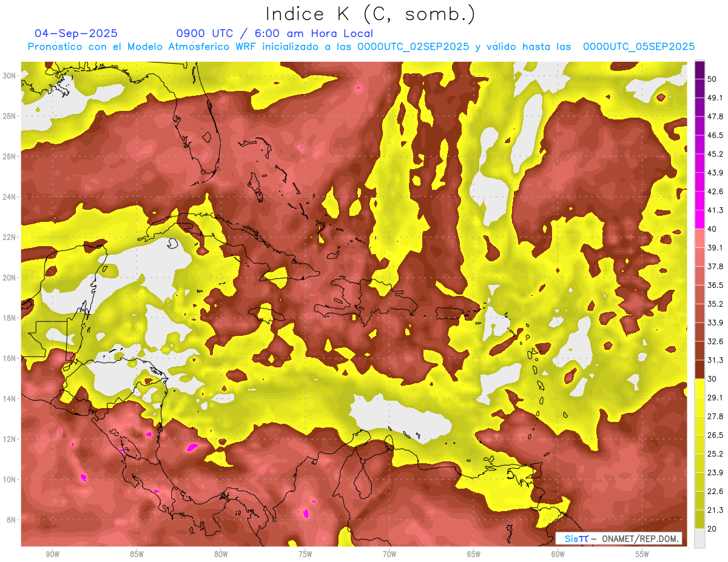Click the 45.2 color scale value
Screen dimensions: 728x562
[x=716, y=154]
